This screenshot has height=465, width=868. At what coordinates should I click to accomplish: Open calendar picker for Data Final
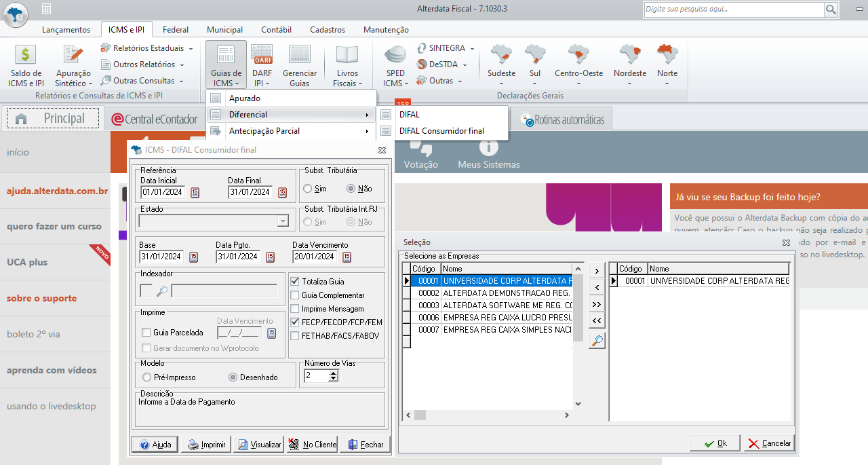pyautogui.click(x=282, y=192)
